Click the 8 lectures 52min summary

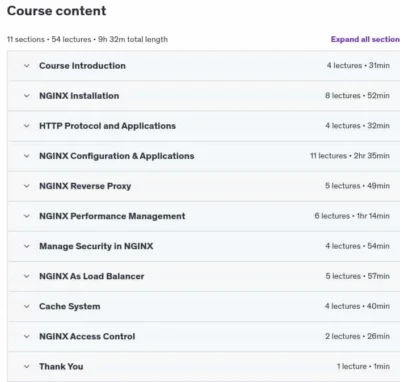pyautogui.click(x=357, y=96)
